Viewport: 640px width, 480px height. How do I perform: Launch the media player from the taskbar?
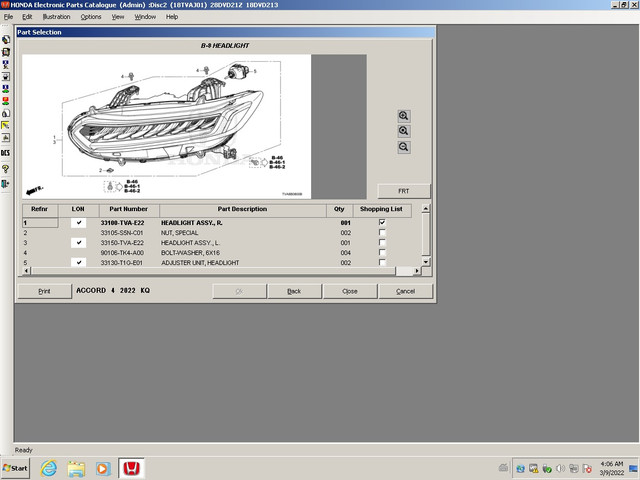click(103, 468)
